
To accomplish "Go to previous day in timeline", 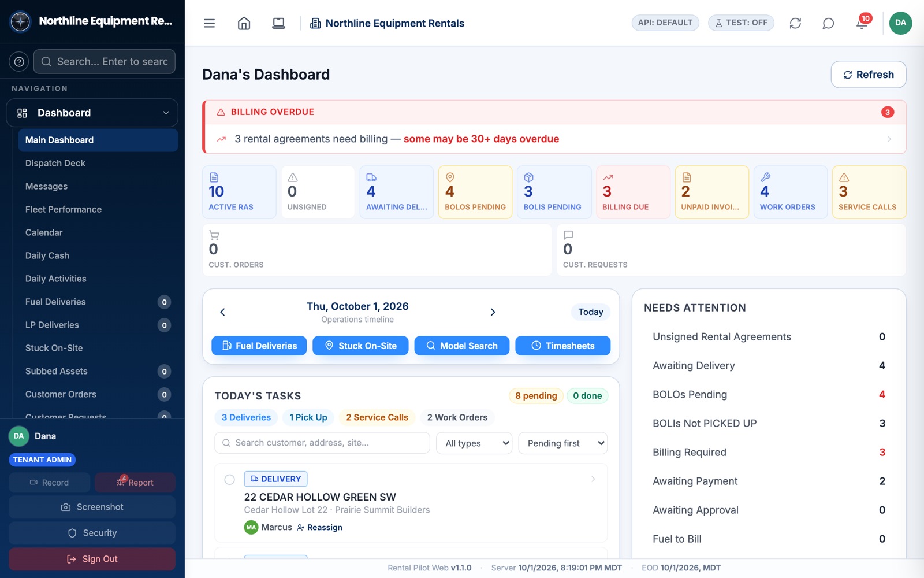I will tap(222, 312).
